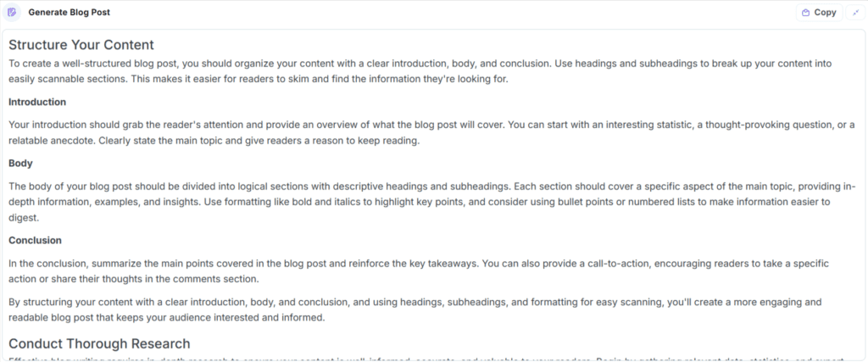The width and height of the screenshot is (868, 362).
Task: Click the bold Body subheading
Action: point(20,164)
